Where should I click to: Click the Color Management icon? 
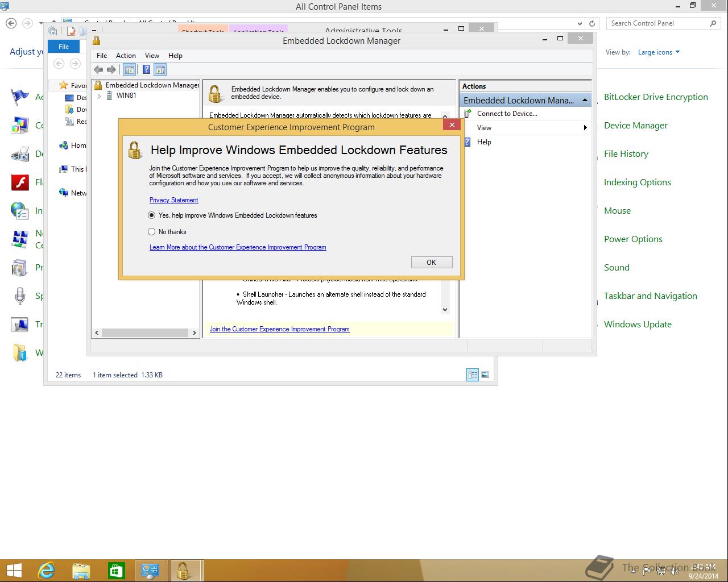tap(20, 126)
